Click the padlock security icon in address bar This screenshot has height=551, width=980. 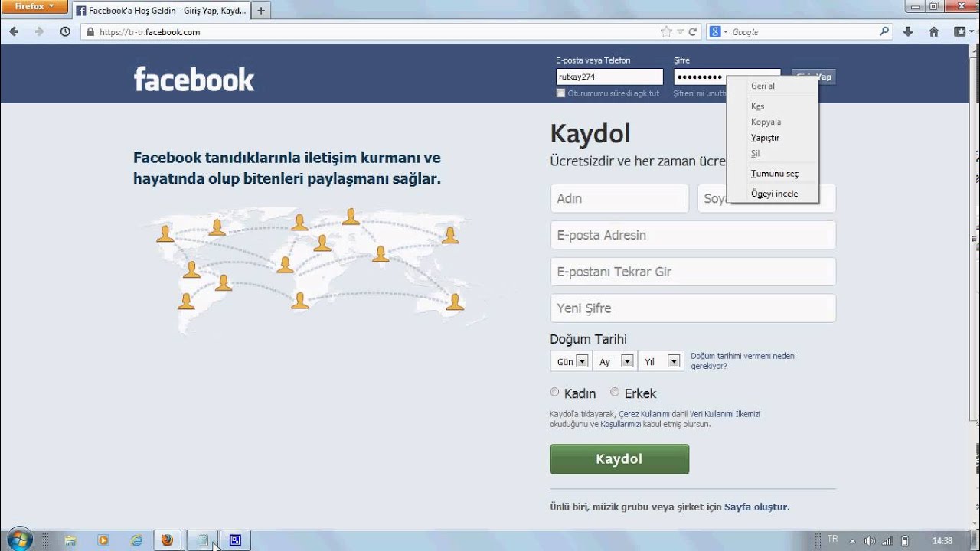click(90, 32)
